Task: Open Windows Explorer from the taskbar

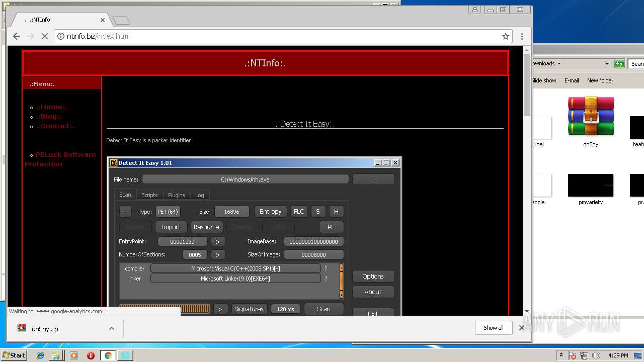Action: pos(56,355)
